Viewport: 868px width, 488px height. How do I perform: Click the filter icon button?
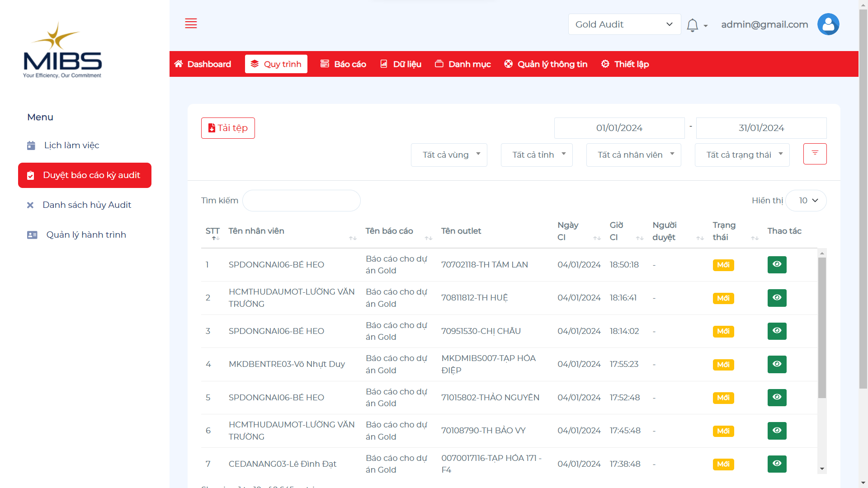pyautogui.click(x=815, y=154)
